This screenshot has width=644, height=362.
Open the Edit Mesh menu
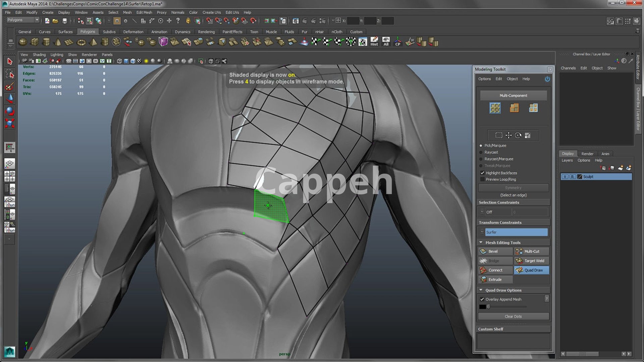click(x=144, y=12)
